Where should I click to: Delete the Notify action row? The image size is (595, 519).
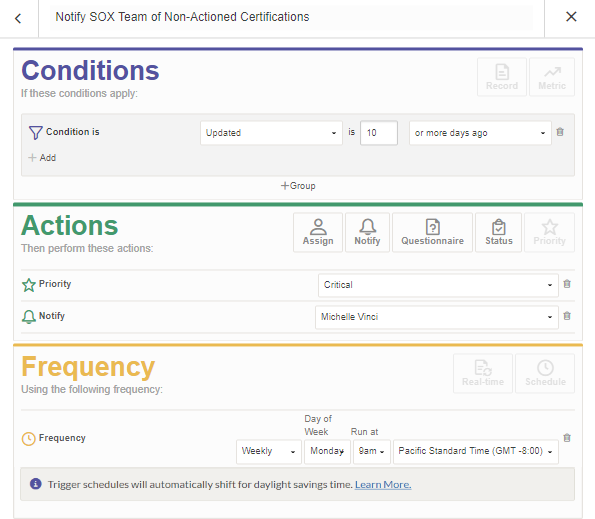567,316
